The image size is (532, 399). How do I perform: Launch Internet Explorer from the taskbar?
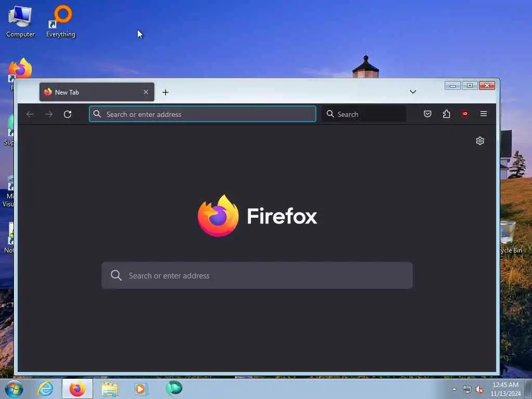click(x=45, y=389)
